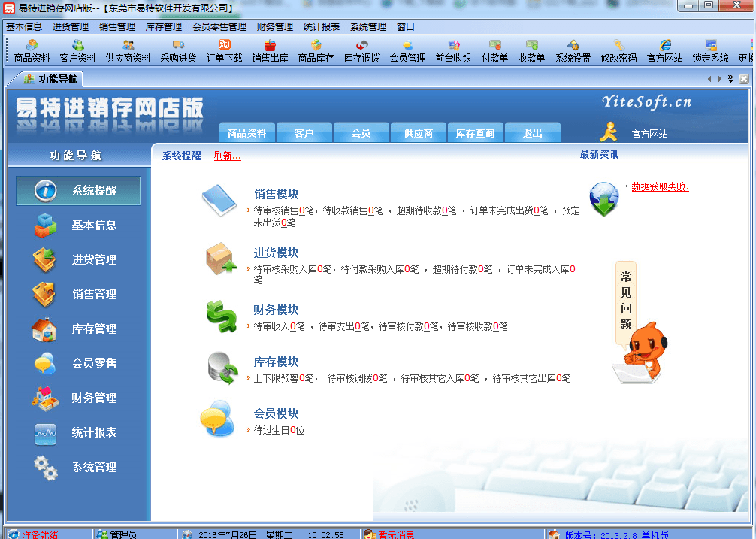This screenshot has width=756, height=539.
Task: Open the 财务管理 menu
Action: pyautogui.click(x=274, y=26)
